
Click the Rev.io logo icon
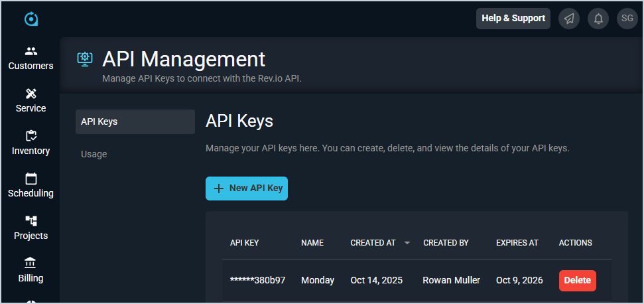pos(31,19)
